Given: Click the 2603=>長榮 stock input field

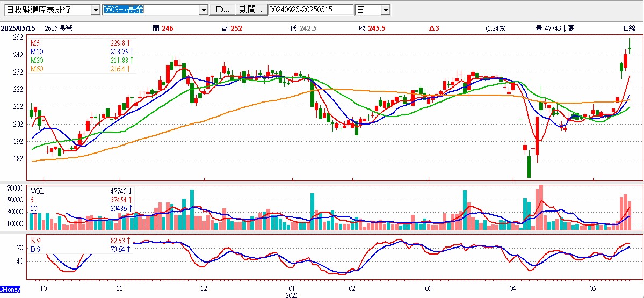Looking at the screenshot, I should (x=151, y=10).
